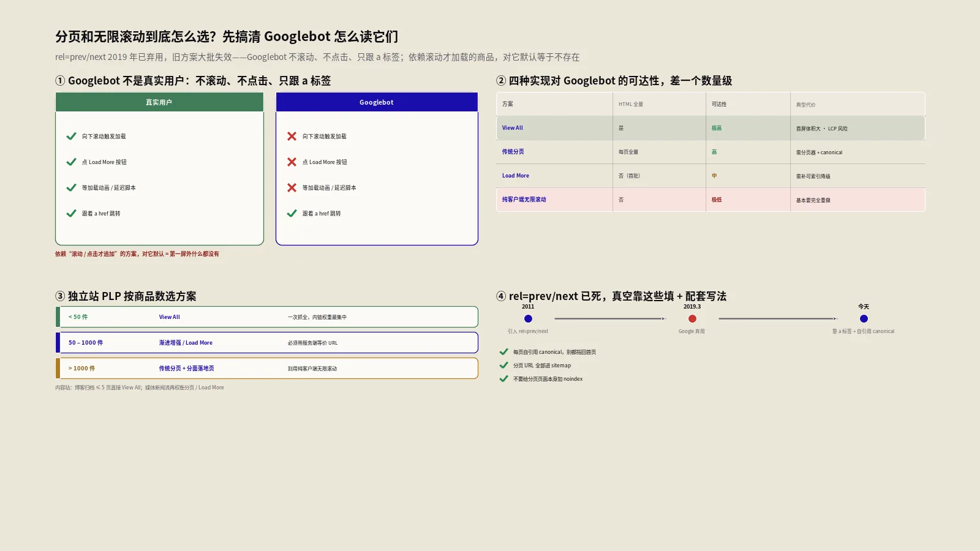Click the green check beside 跟着 a href 跳转 in Googlebot
980x551 pixels.
pyautogui.click(x=292, y=213)
